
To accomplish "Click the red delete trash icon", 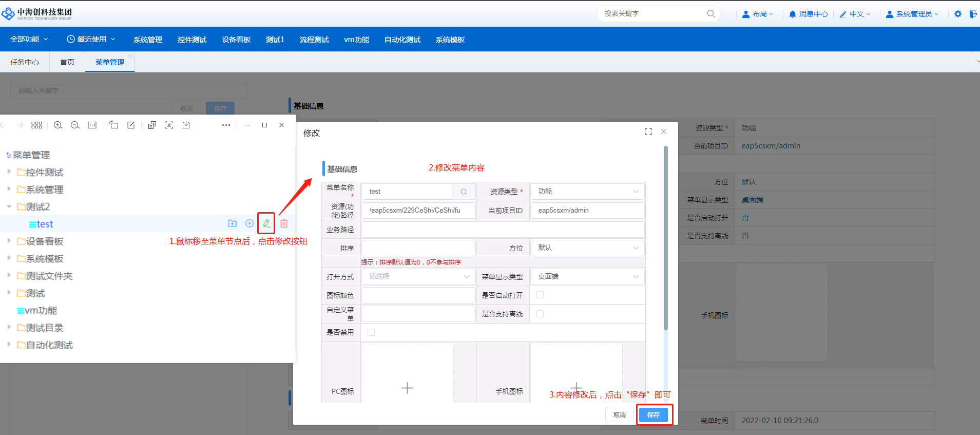I will pyautogui.click(x=284, y=223).
